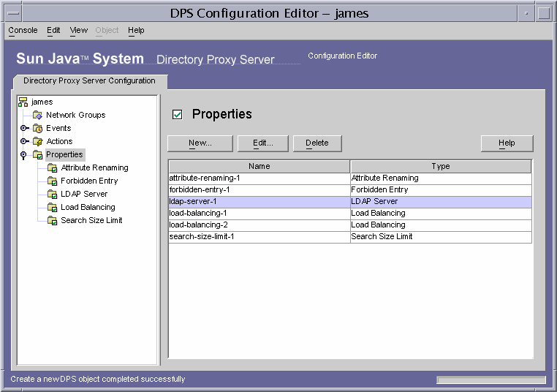Click the Delete button
Screen dimensions: 557x392
317,143
